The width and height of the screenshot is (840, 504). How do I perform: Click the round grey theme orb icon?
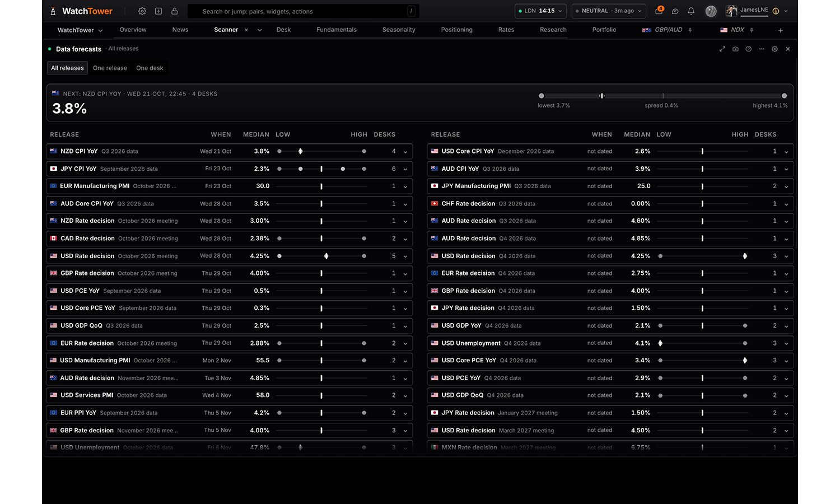711,11
